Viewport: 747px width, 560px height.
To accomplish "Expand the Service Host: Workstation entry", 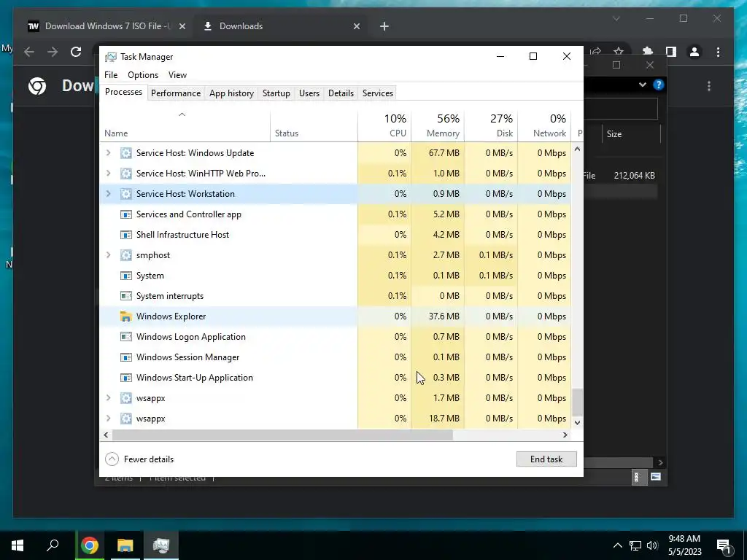I will (x=108, y=194).
